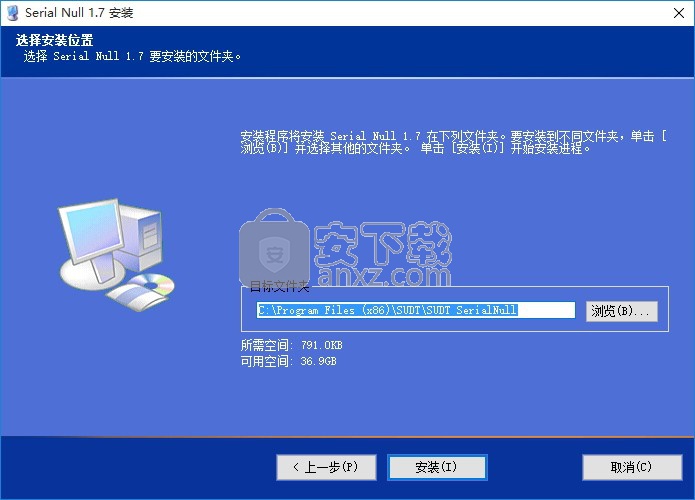Click the instruction paragraph starting with 安装程序将安装
Image resolution: width=695 pixels, height=500 pixels.
tap(453, 142)
